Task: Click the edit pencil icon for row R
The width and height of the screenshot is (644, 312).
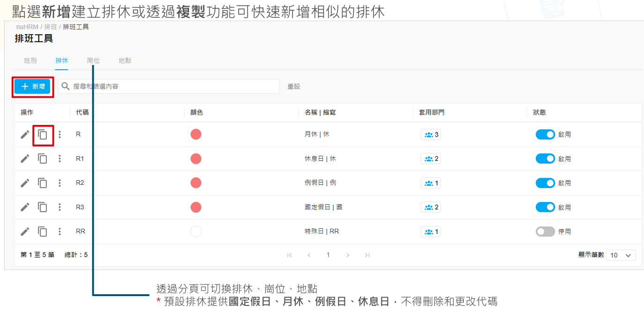Action: pos(25,135)
